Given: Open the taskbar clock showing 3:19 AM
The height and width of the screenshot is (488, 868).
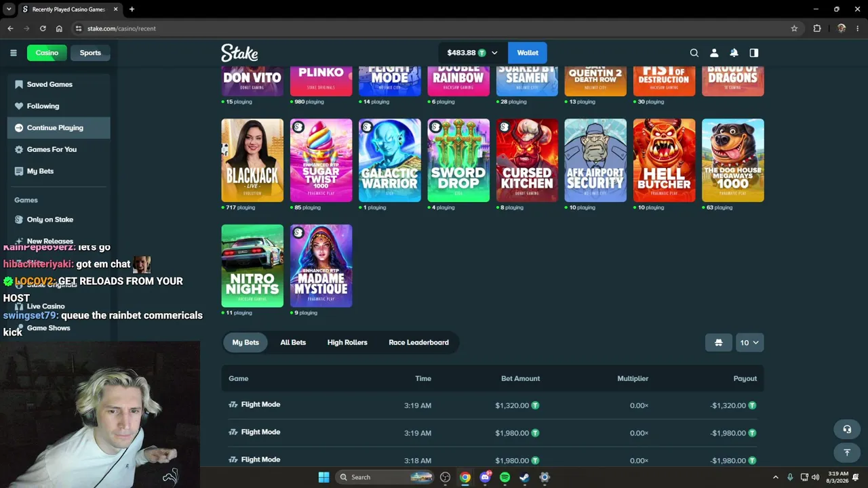Looking at the screenshot, I should point(837,477).
